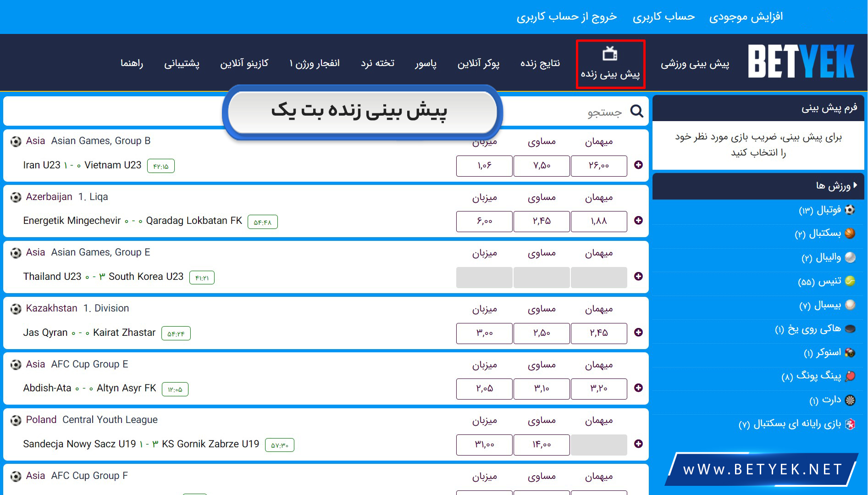Select draw odds ۷,۵۰ for Iran U23 match
868x495 pixels.
pyautogui.click(x=542, y=166)
